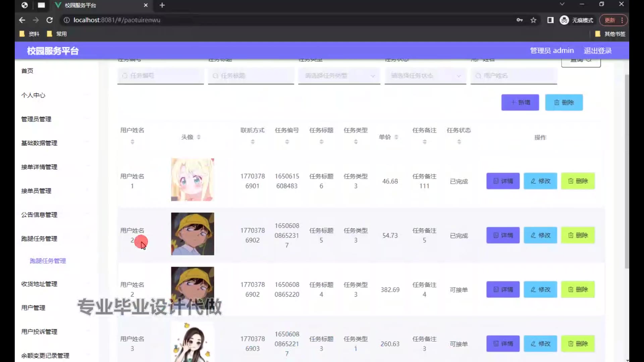The image size is (644, 362).
Task: Click the back navigation arrow
Action: tap(22, 20)
